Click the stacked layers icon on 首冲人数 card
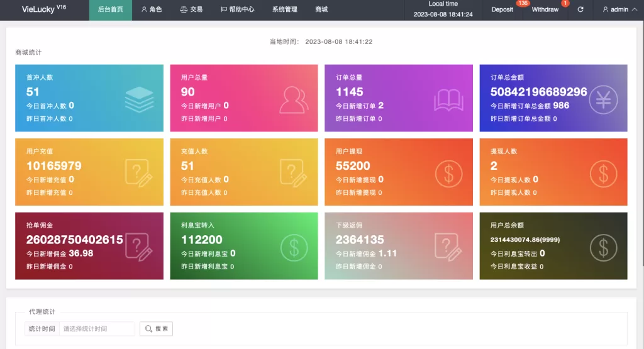Viewport: 644px width, 349px height. (139, 99)
